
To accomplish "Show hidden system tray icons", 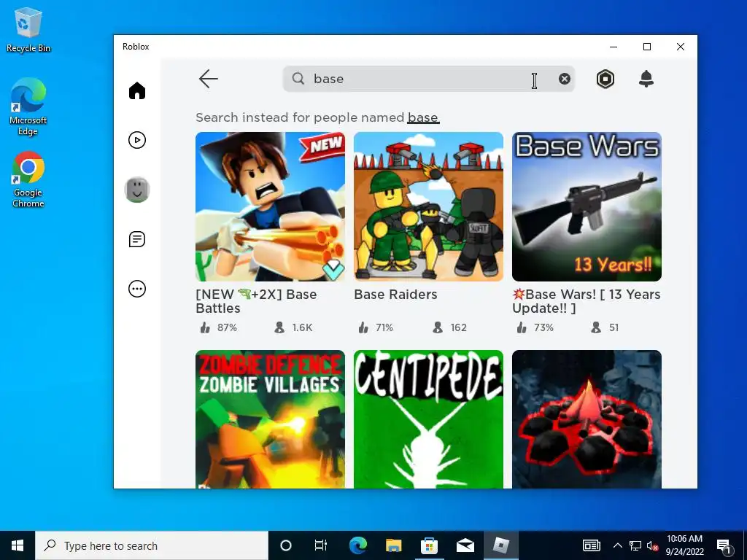I will 617,545.
